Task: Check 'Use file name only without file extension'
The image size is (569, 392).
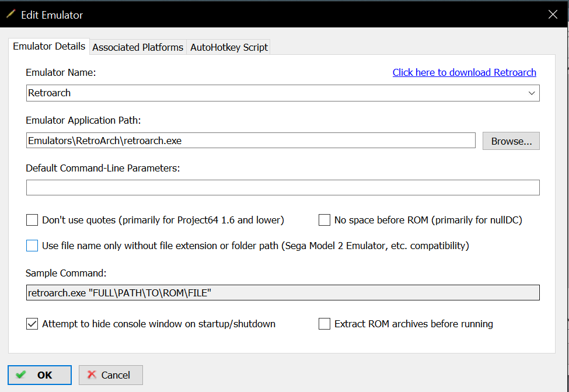Action: pyautogui.click(x=32, y=246)
